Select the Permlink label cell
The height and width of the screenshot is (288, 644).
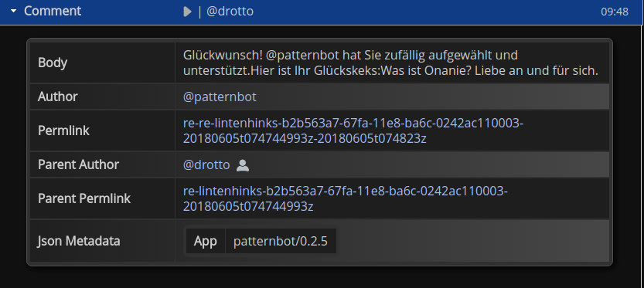point(103,130)
